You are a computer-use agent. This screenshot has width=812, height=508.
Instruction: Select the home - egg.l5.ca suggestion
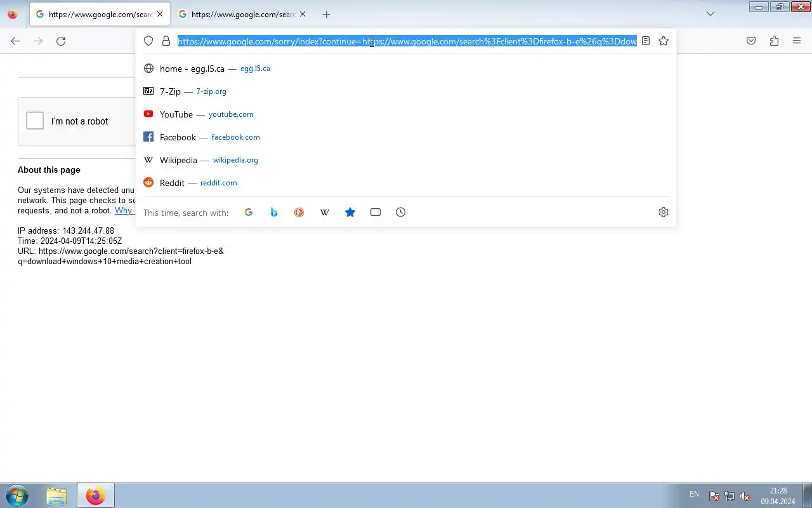406,69
